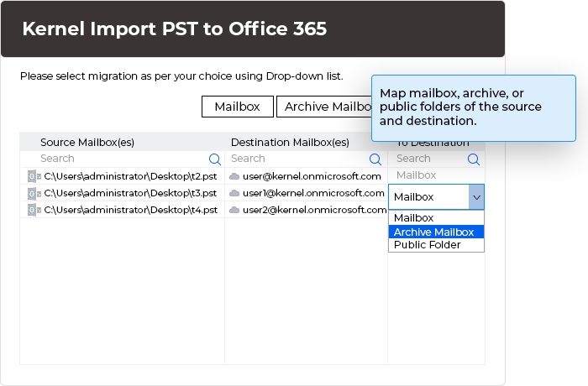This screenshot has height=386, width=588.
Task: Click the PST file icon for t4.pst
Action: (34, 210)
